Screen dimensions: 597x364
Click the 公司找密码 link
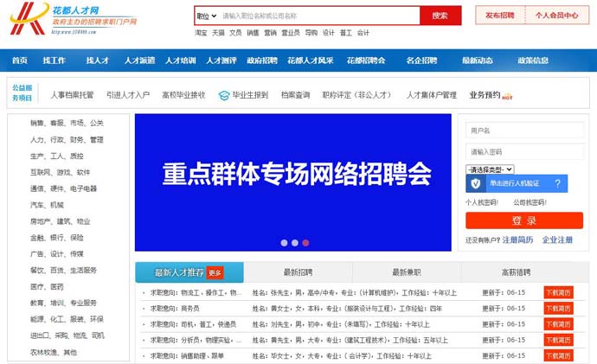530,202
